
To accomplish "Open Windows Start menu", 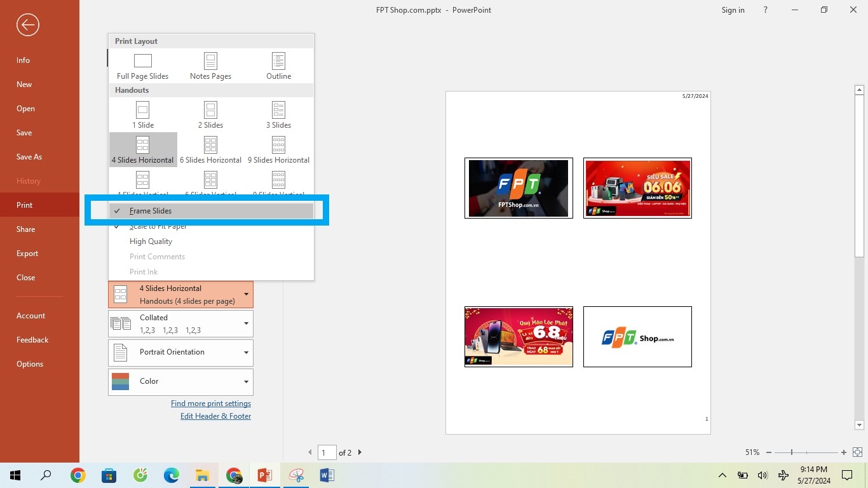I will pos(15,475).
